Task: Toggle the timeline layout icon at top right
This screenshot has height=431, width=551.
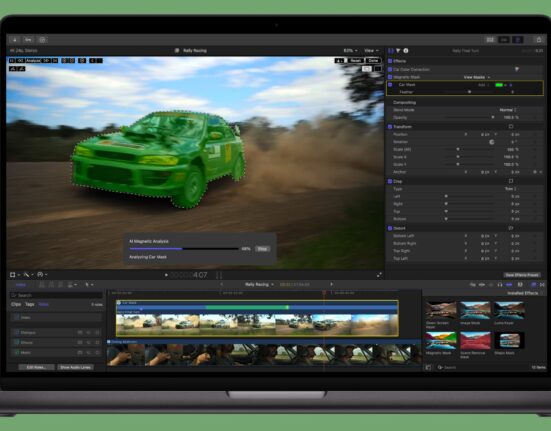Action: [x=504, y=40]
